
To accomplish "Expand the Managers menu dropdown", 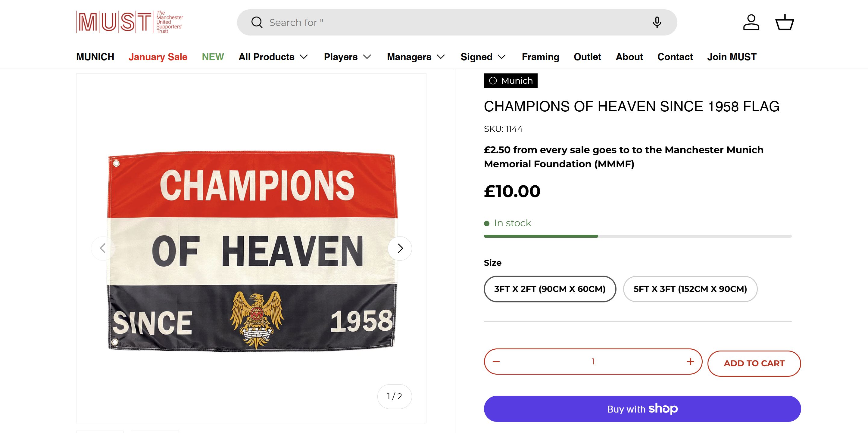I will 416,57.
